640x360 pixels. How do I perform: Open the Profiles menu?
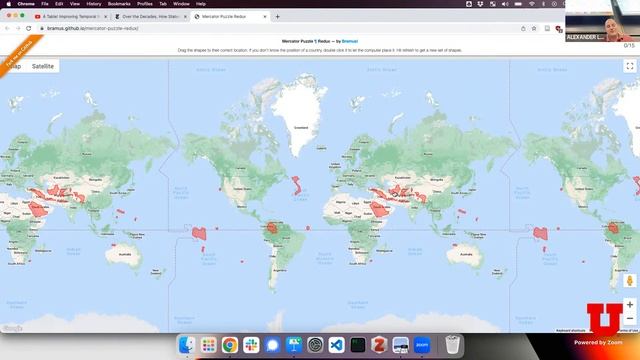(145, 4)
